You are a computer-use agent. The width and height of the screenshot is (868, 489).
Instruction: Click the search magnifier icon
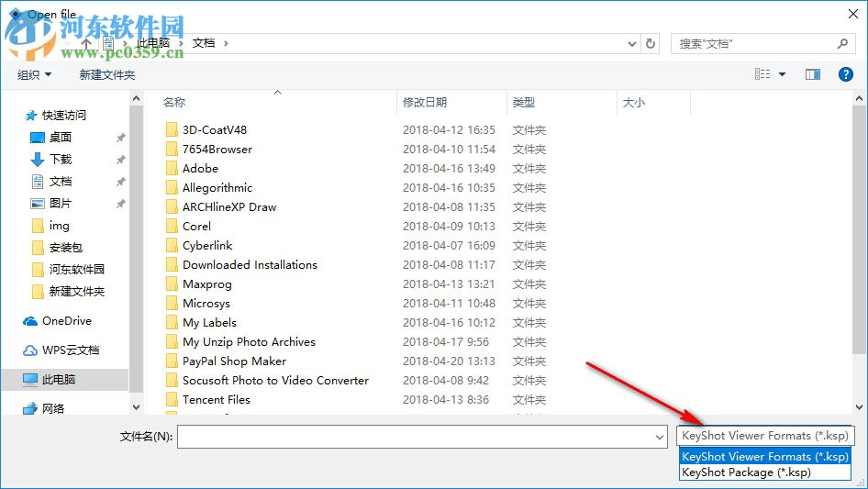click(x=842, y=43)
